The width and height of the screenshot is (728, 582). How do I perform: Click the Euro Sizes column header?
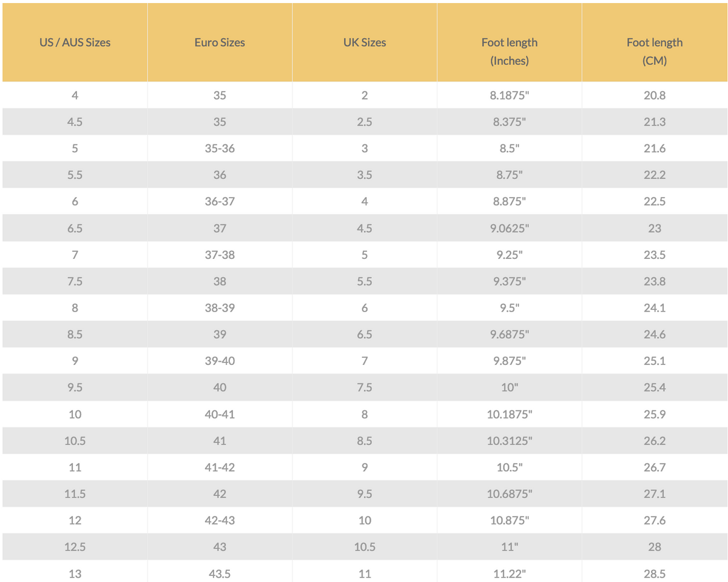tap(220, 42)
